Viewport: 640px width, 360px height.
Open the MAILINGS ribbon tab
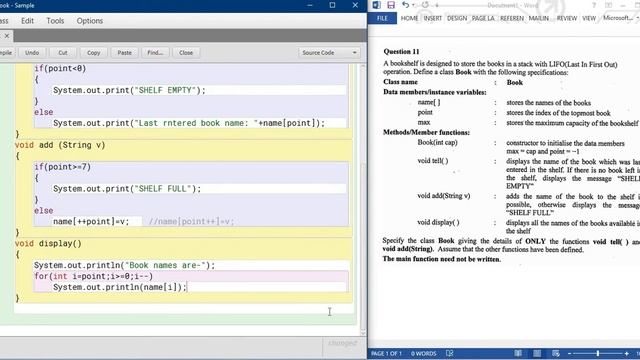click(539, 18)
